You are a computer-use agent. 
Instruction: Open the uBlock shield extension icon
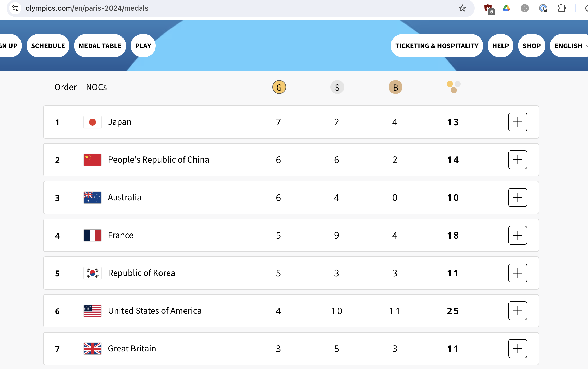pyautogui.click(x=488, y=8)
